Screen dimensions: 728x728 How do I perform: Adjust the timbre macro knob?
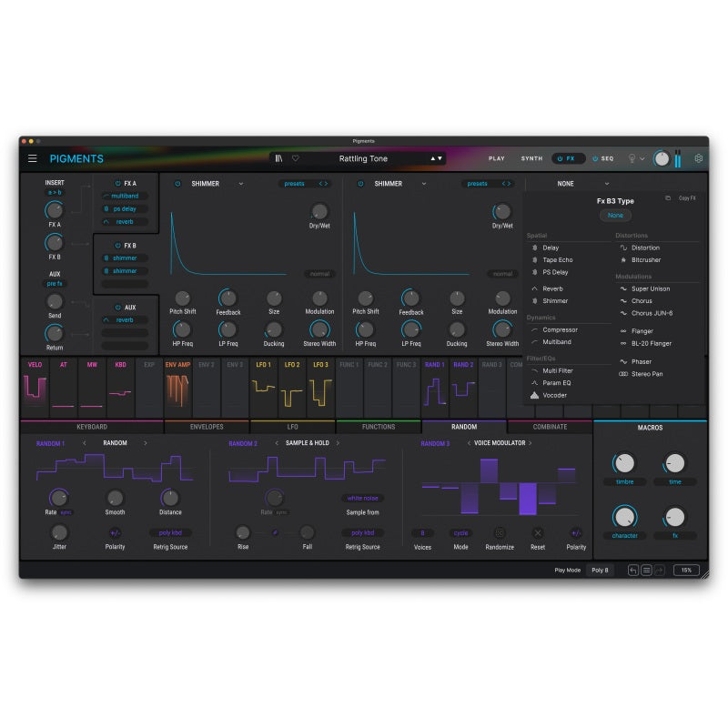624,464
